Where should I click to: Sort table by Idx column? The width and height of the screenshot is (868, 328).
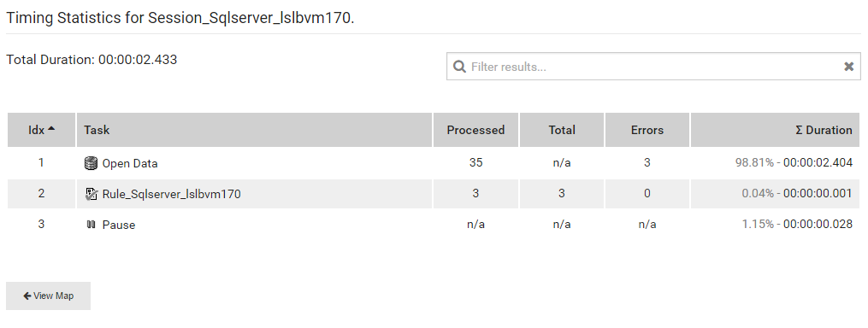pyautogui.click(x=42, y=130)
